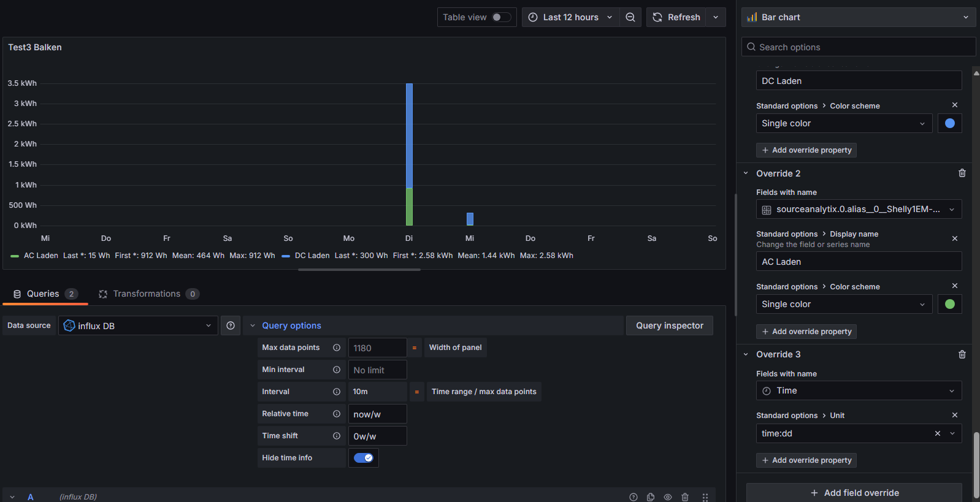This screenshot has width=980, height=502.
Task: Open Override 3 Time field dropdown
Action: (x=859, y=390)
